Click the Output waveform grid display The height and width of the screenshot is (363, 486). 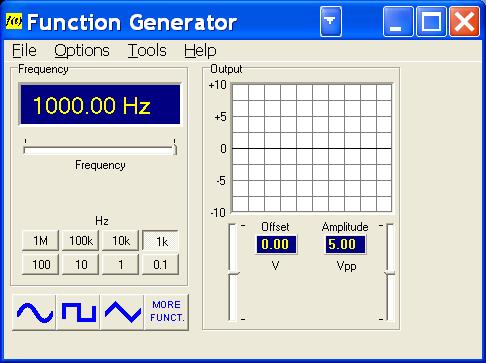click(x=312, y=148)
